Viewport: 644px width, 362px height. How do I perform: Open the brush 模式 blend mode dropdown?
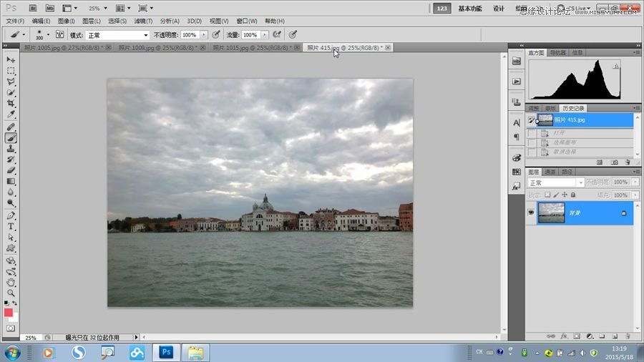tap(118, 34)
